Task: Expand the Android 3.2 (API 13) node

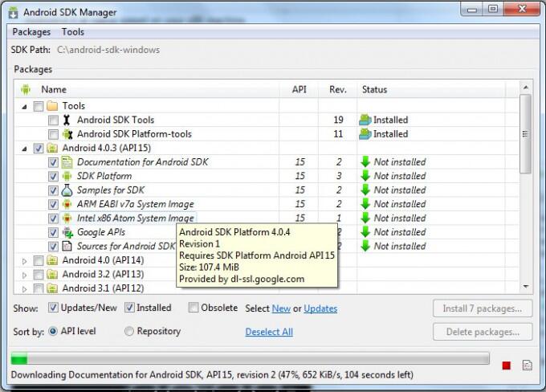Action: click(24, 275)
